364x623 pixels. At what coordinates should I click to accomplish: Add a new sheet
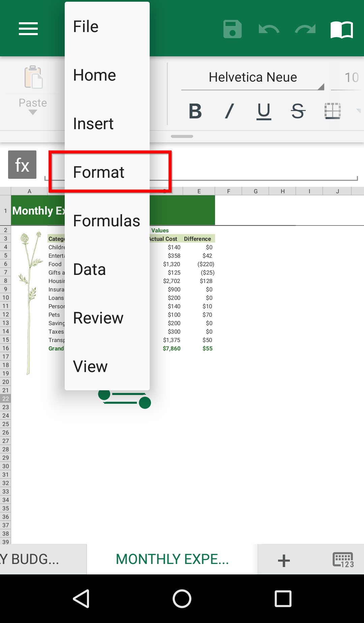[284, 560]
